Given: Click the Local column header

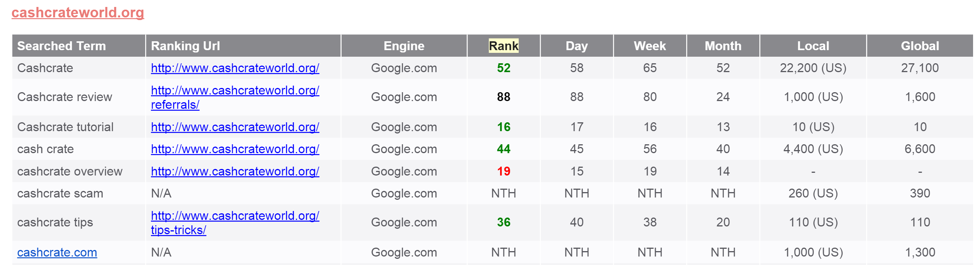Looking at the screenshot, I should [813, 46].
